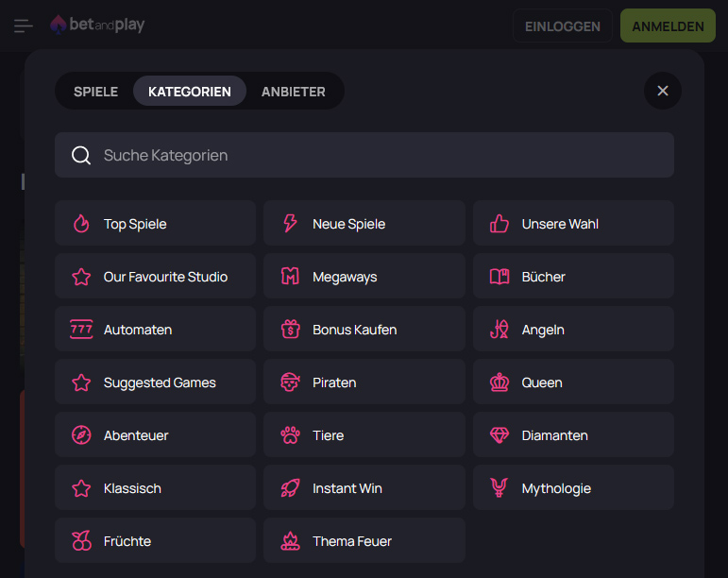Viewport: 728px width, 578px height.
Task: Click the cherries icon beside Früchte
Action: coord(81,541)
